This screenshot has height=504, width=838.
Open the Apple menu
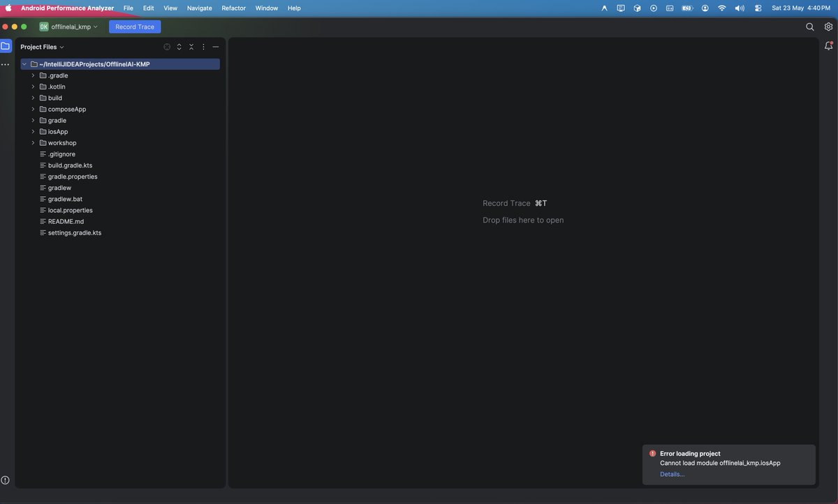8,8
